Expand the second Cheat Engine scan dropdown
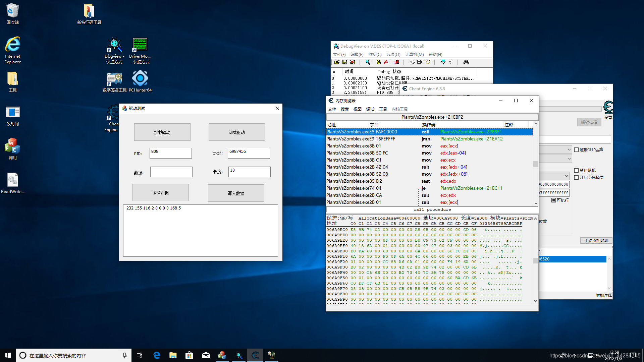Screen dimensions: 644x362 (x=569, y=159)
